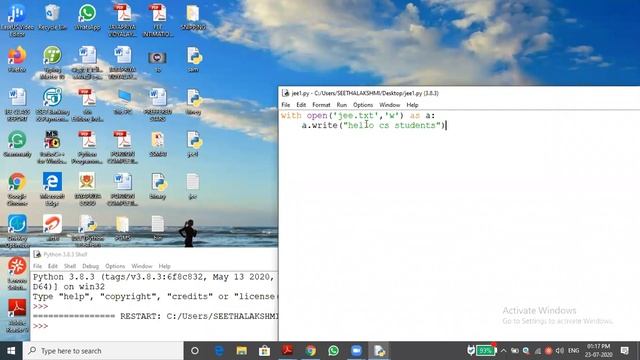Screen dimensions: 640x360
Task: Open Help menu in Python Shell window
Action: coord(164,266)
